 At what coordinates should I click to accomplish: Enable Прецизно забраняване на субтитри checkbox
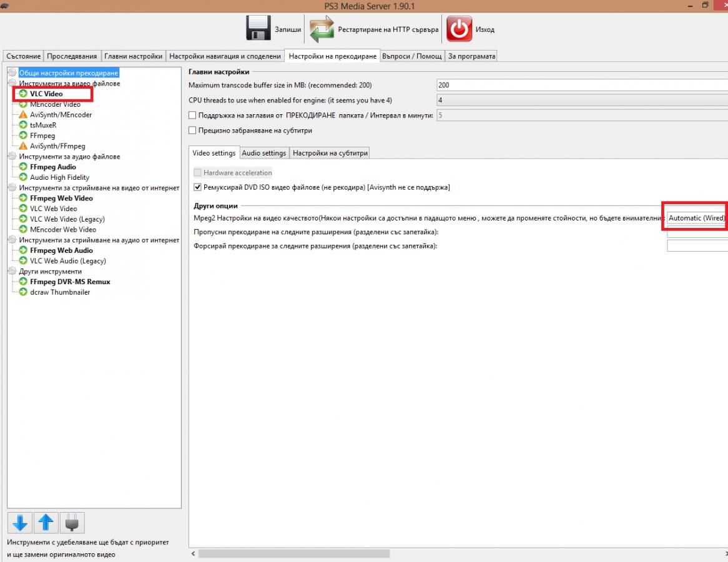(x=192, y=131)
